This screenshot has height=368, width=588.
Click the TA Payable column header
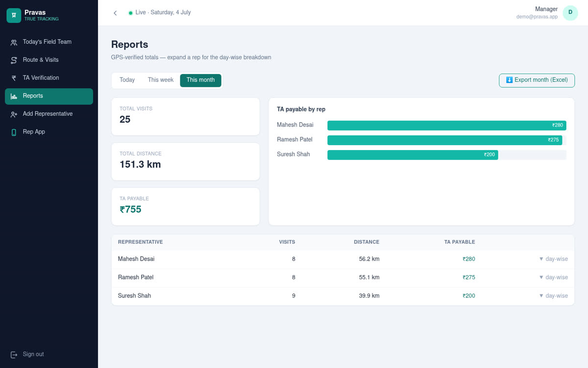pyautogui.click(x=460, y=242)
